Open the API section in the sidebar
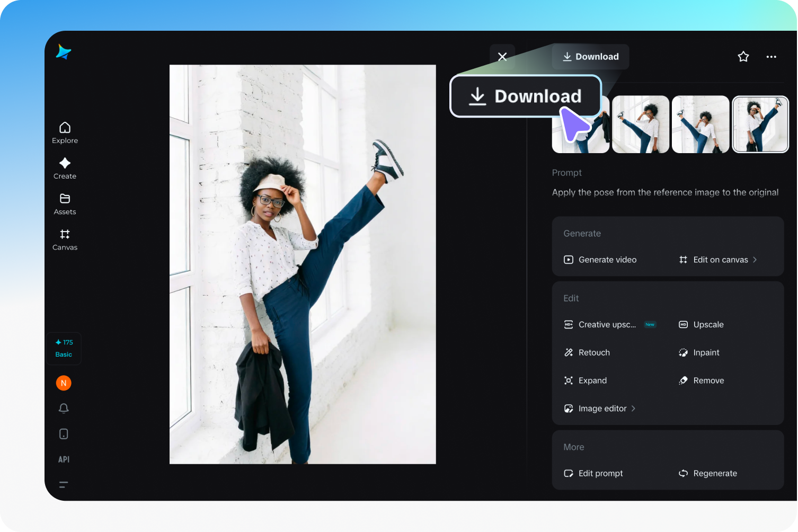The height and width of the screenshot is (532, 798). tap(64, 459)
